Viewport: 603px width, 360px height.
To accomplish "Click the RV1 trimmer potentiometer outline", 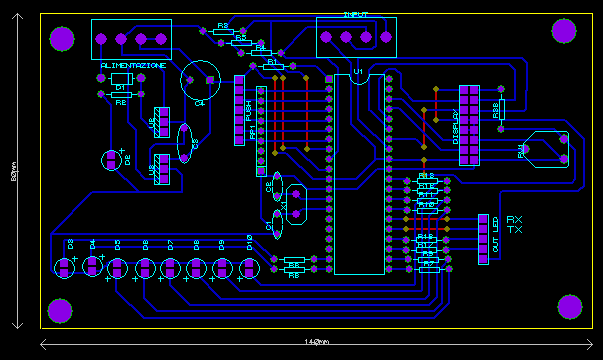I will pyautogui.click(x=546, y=149).
